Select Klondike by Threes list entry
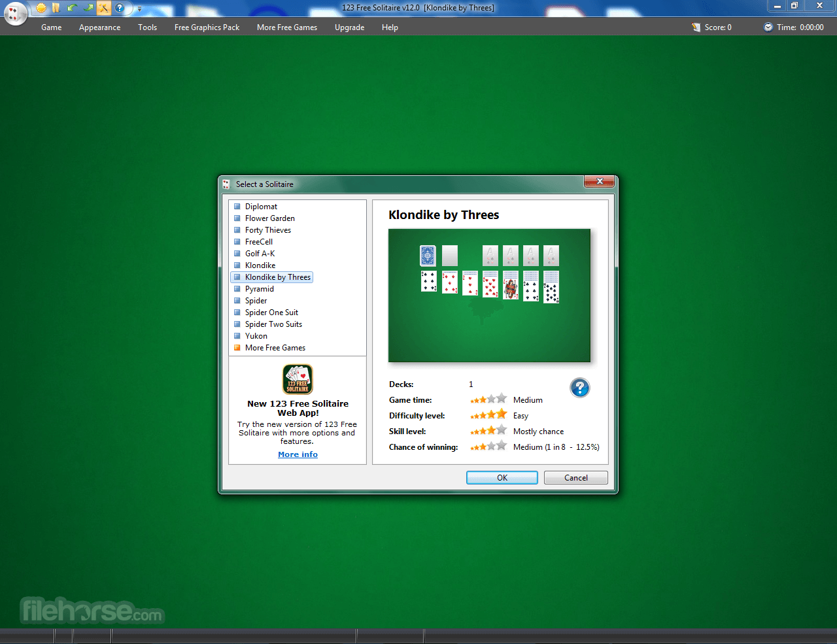 272,277
